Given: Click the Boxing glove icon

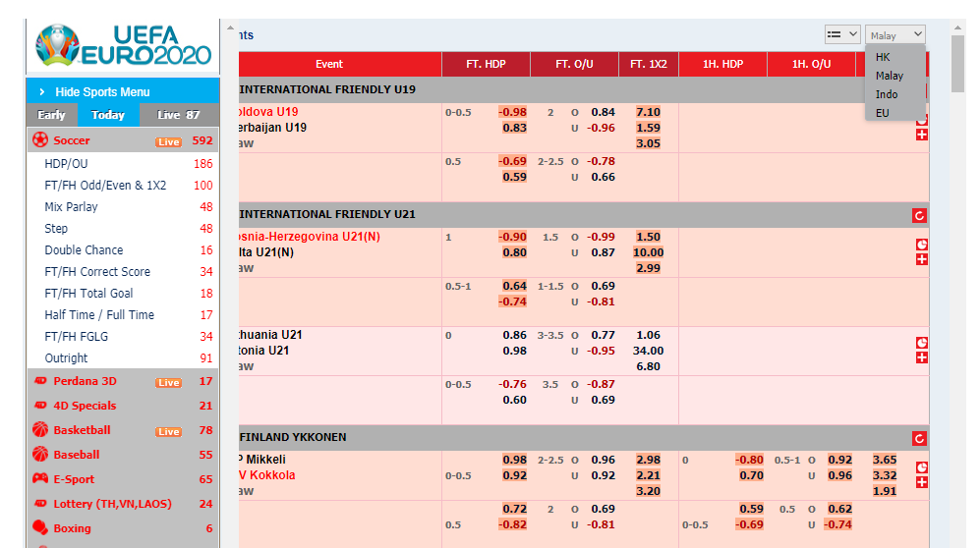Looking at the screenshot, I should click(x=40, y=527).
